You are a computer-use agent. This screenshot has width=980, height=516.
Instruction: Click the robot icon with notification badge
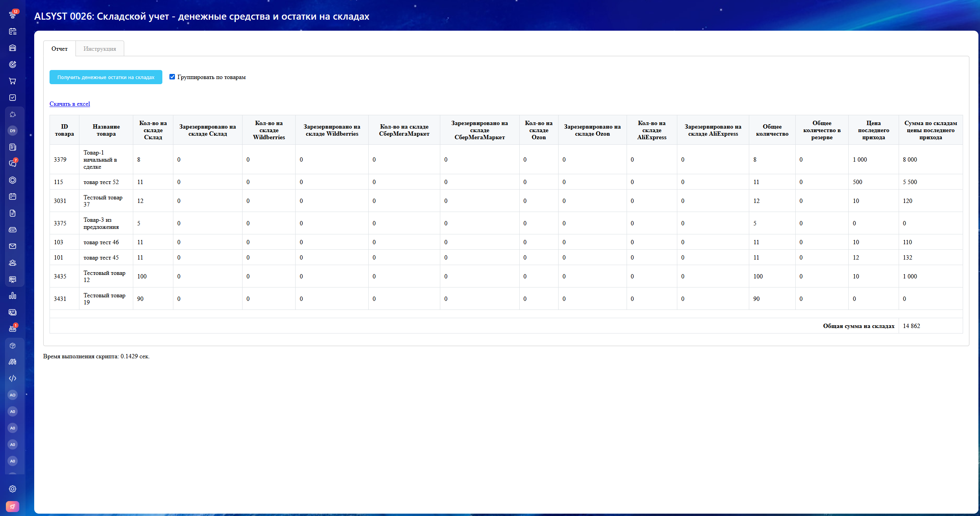pyautogui.click(x=13, y=329)
